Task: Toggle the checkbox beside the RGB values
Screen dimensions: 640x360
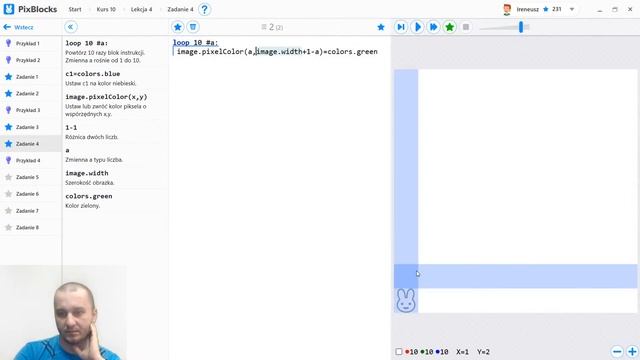Action: tap(399, 351)
